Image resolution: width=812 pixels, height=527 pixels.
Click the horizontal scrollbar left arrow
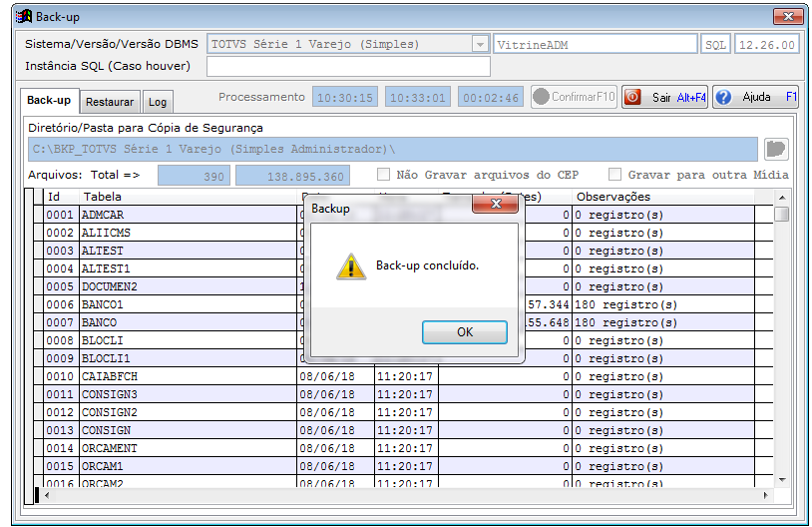47,495
